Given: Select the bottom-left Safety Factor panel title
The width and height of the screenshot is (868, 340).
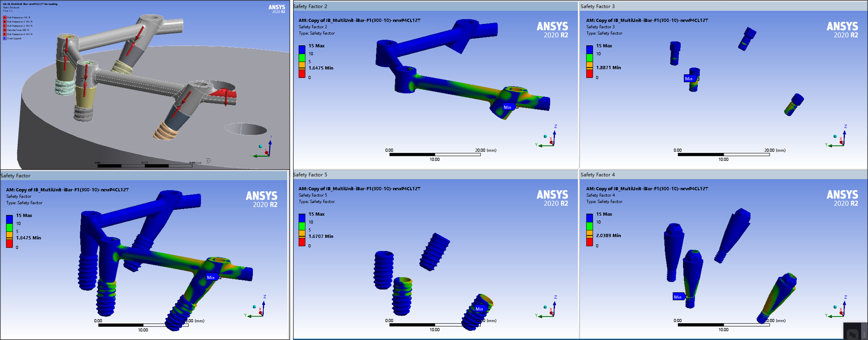Looking at the screenshot, I should tap(15, 175).
